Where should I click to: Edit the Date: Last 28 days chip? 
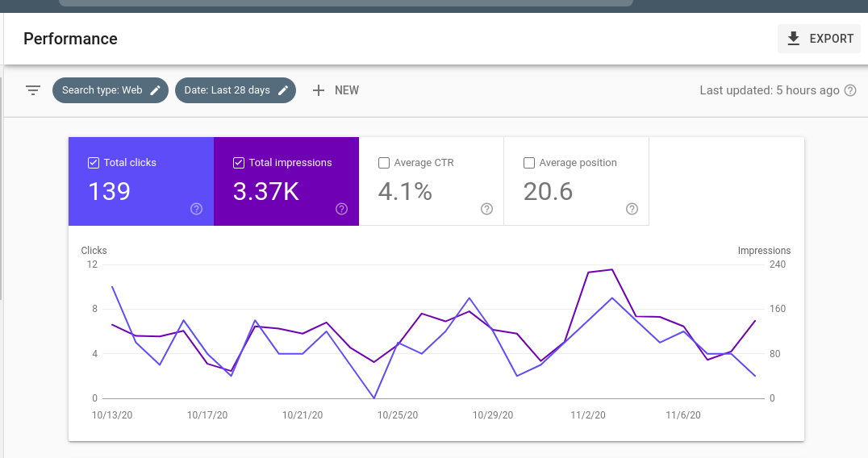tap(236, 90)
